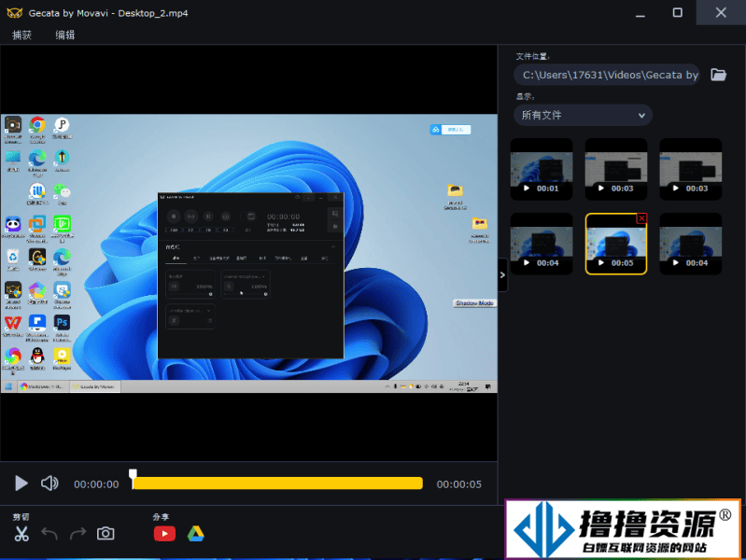Click the video preview area
746x560 pixels.
(x=249, y=253)
